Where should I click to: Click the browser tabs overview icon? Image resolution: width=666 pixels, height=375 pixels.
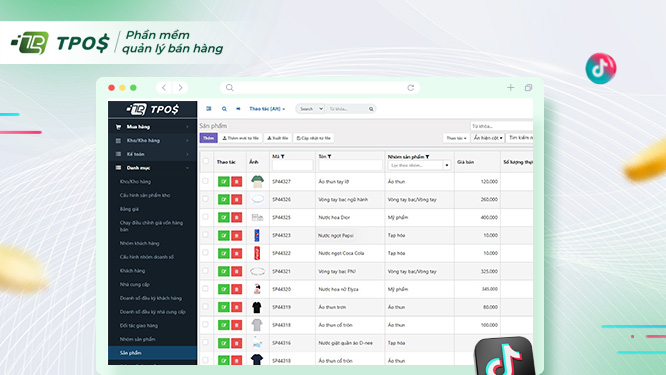coord(528,87)
